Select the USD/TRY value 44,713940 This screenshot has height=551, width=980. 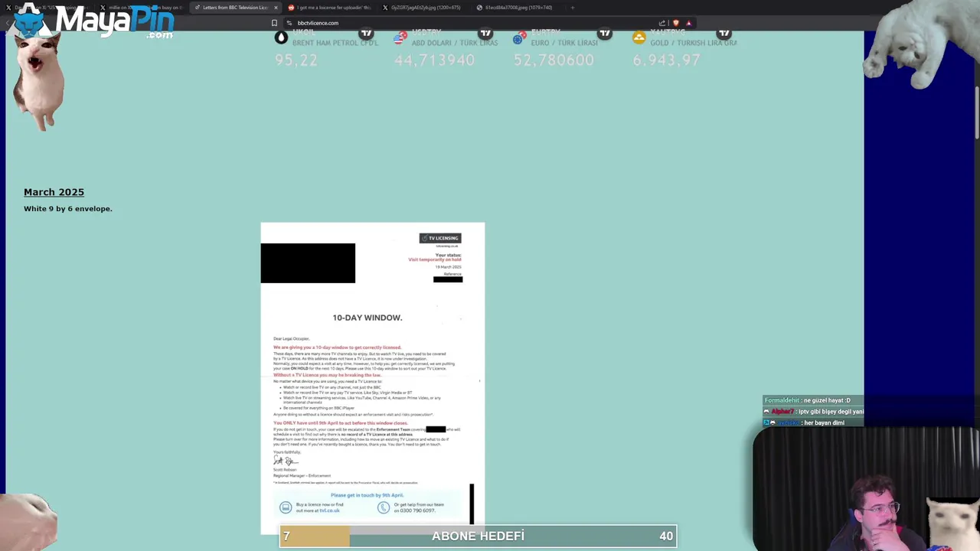point(434,60)
